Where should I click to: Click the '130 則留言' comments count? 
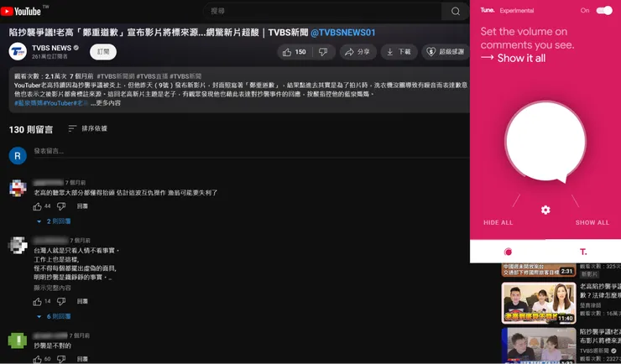31,130
